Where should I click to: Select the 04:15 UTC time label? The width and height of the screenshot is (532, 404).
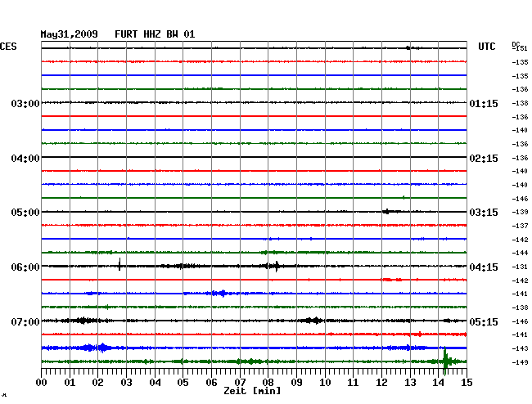(x=484, y=267)
